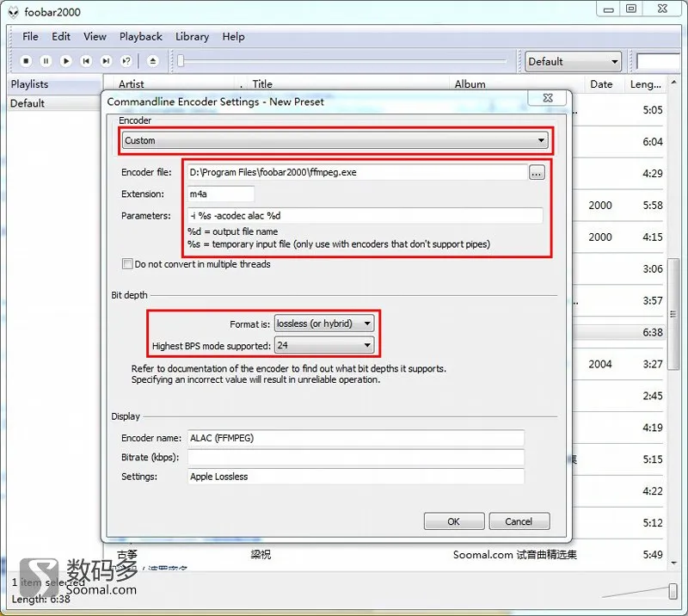Screen dimensions: 688x616
Task: Open the Default playback order dropdown
Action: [574, 61]
